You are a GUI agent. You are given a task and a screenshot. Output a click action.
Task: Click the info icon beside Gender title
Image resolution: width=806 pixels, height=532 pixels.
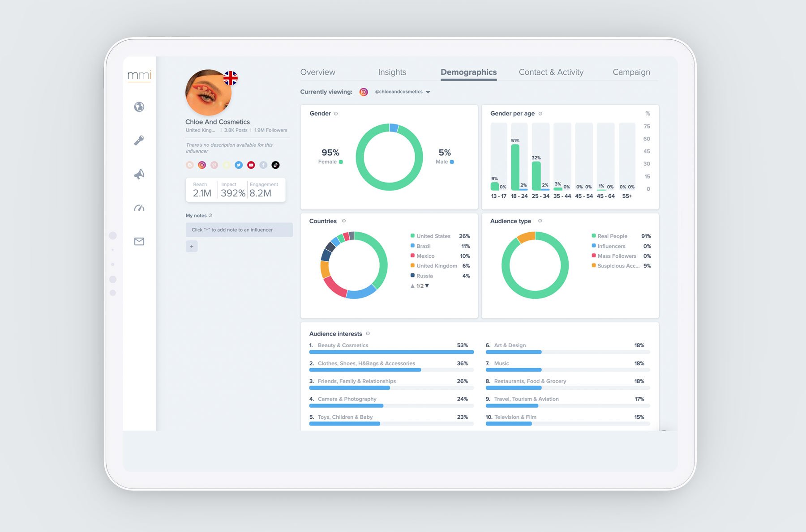(x=336, y=114)
